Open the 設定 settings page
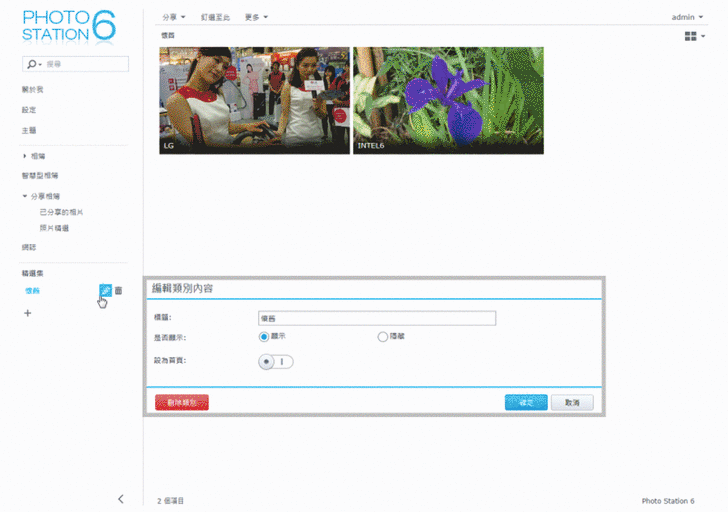The width and height of the screenshot is (728, 512). coord(29,110)
